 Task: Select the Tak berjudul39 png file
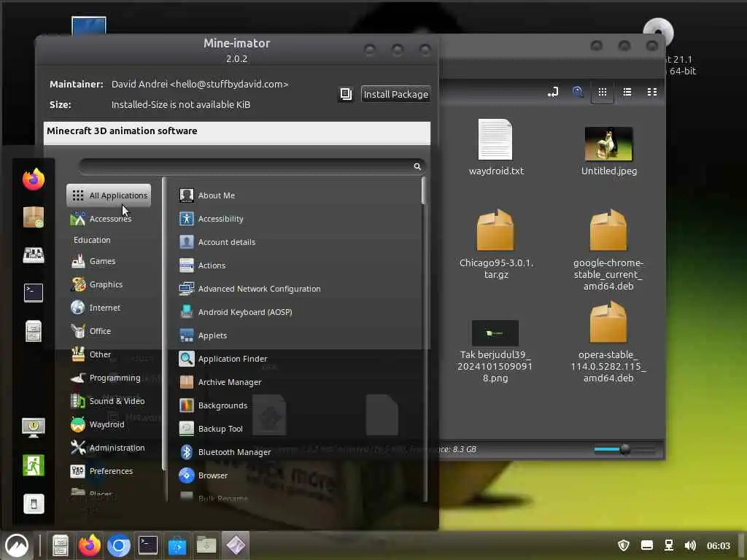pos(495,351)
